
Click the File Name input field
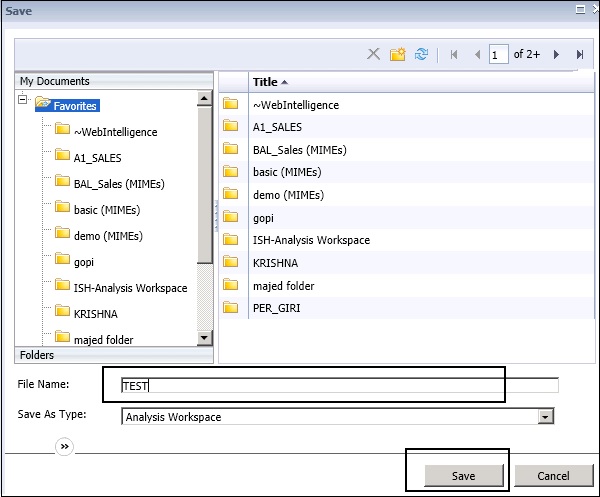[340, 385]
